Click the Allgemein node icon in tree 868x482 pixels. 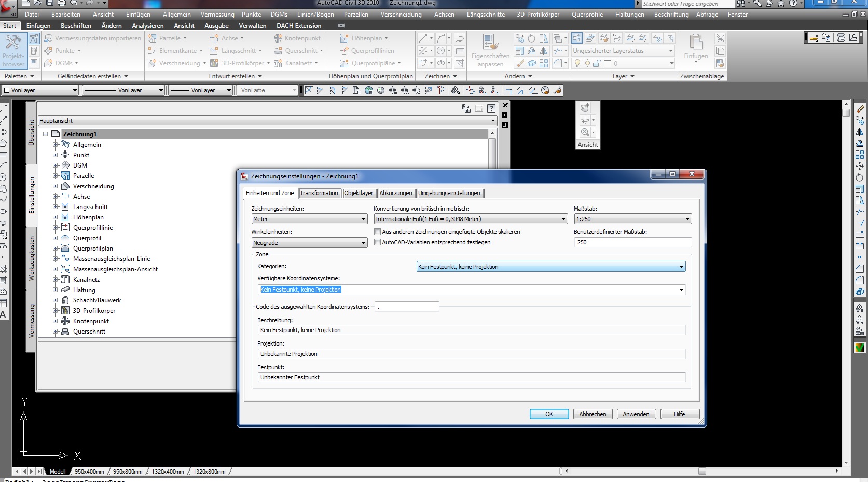click(65, 144)
